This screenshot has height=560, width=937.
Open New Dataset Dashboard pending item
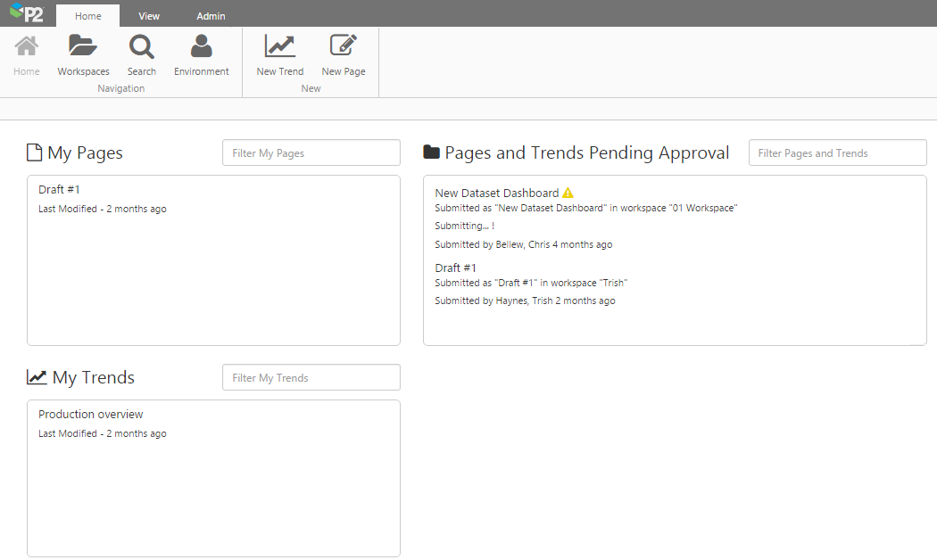(x=496, y=193)
